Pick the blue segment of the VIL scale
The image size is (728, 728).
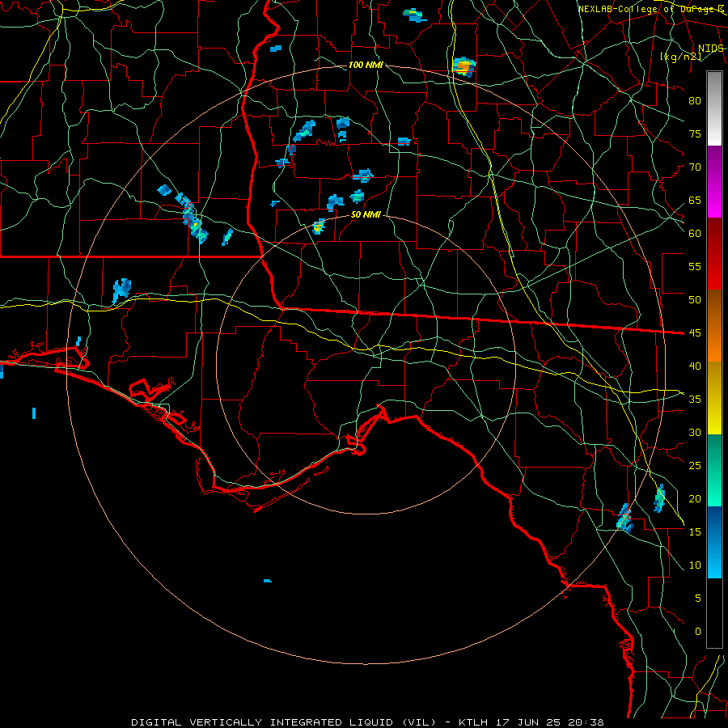coord(714,542)
